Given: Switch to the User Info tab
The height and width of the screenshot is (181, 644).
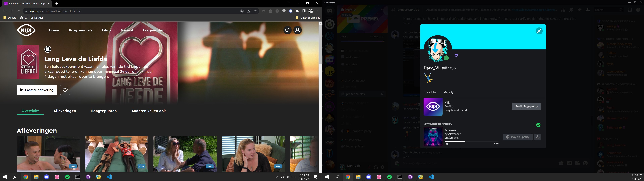Looking at the screenshot, I should coord(430,92).
